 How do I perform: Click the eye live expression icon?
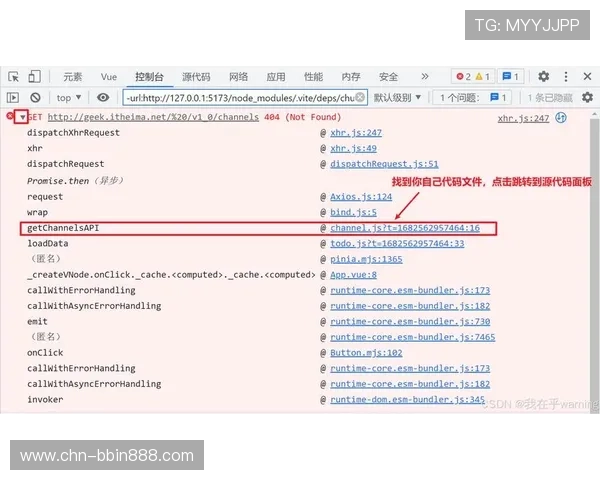point(103,97)
